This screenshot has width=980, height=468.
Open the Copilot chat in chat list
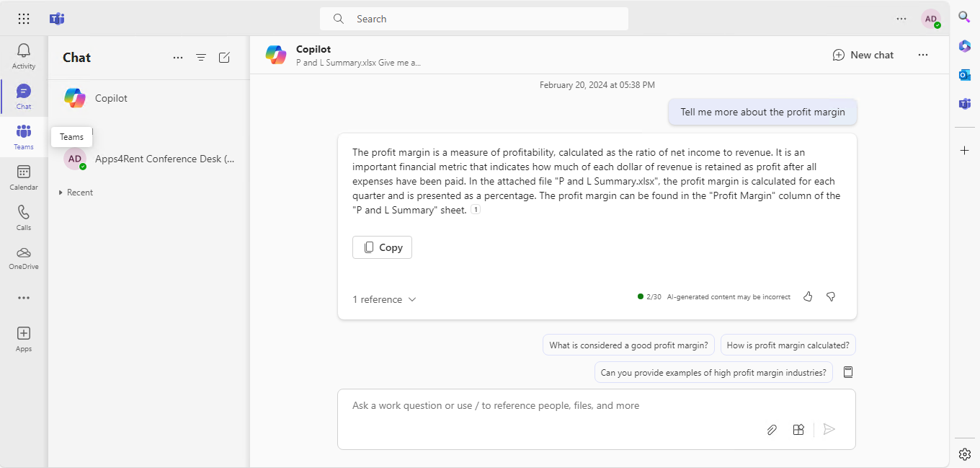click(x=148, y=98)
